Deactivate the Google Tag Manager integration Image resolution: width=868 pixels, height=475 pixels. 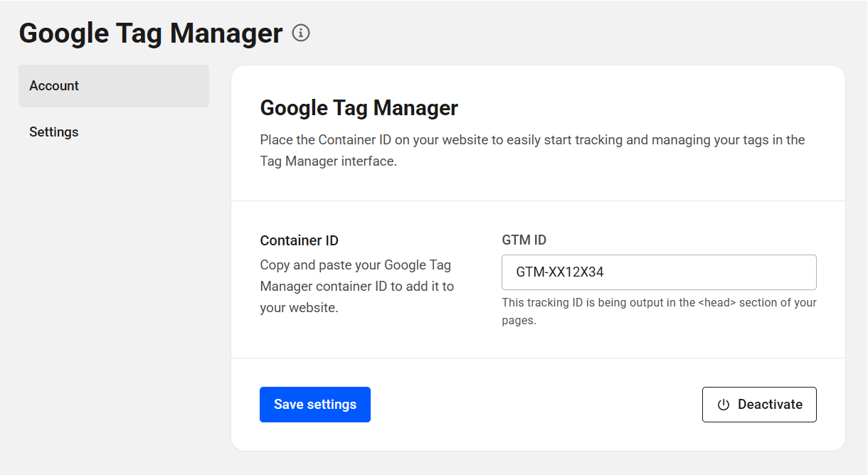coord(759,405)
